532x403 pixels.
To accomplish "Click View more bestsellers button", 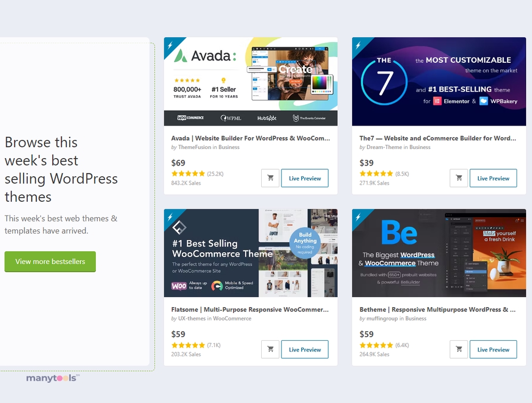I will (x=50, y=261).
